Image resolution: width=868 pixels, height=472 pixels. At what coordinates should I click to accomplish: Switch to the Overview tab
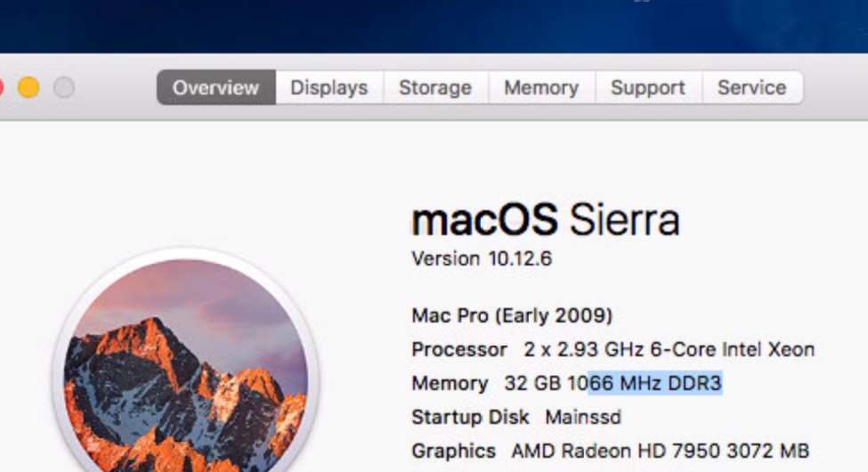[x=215, y=88]
